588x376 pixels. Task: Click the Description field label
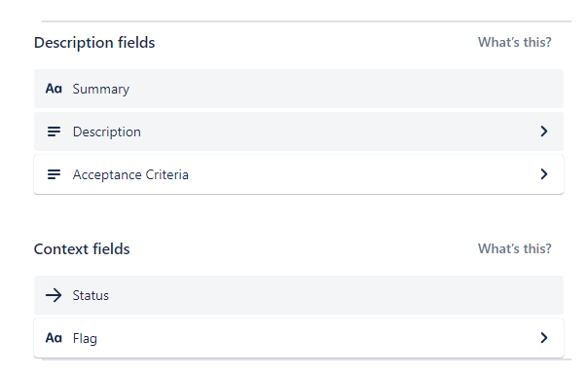pos(107,132)
